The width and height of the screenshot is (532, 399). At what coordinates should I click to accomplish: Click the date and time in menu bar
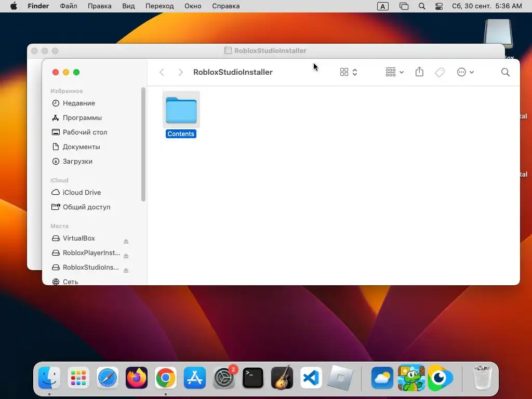(x=487, y=6)
